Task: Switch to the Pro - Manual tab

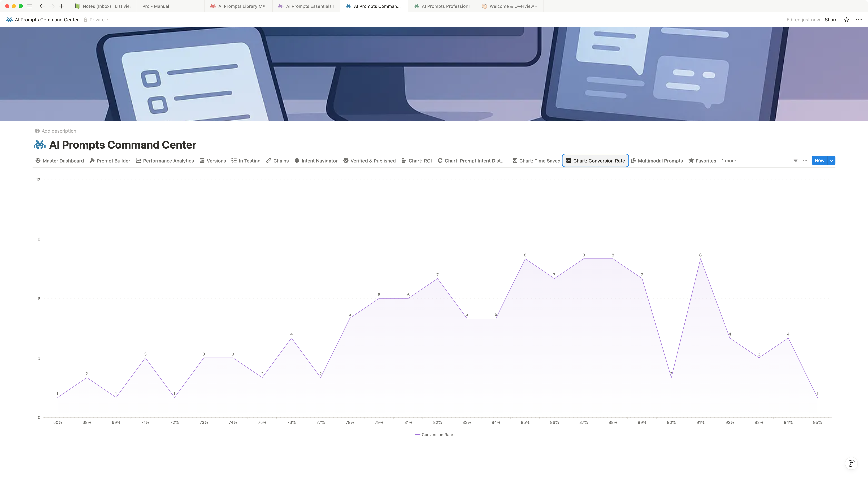Action: coord(171,6)
